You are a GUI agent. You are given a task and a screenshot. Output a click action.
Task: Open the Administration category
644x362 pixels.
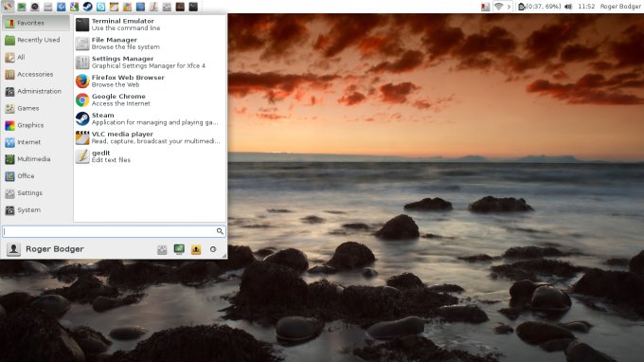[37, 91]
